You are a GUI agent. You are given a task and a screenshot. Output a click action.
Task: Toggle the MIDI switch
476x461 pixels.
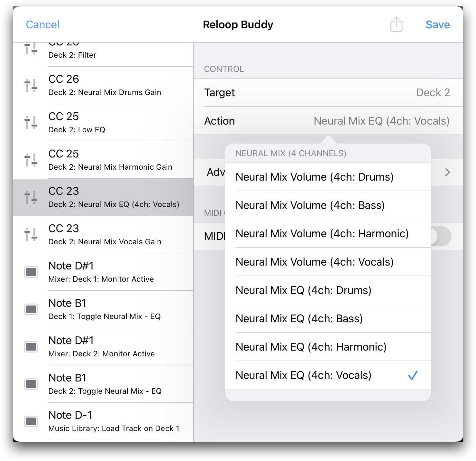[x=441, y=236]
